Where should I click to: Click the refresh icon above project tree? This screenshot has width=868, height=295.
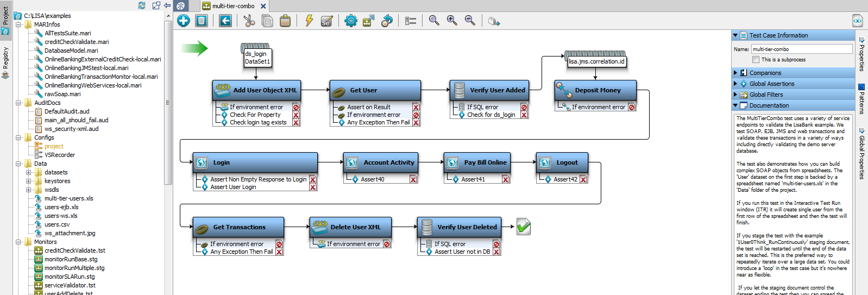(142, 5)
